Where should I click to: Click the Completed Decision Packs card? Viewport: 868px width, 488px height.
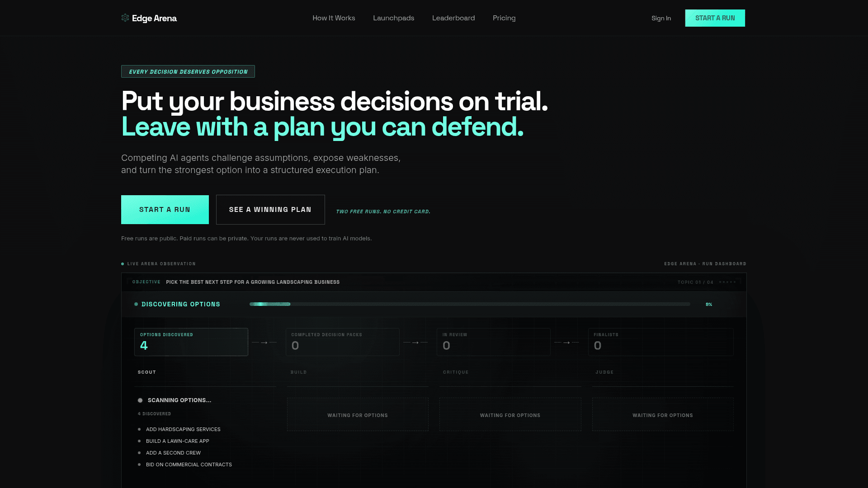click(343, 342)
